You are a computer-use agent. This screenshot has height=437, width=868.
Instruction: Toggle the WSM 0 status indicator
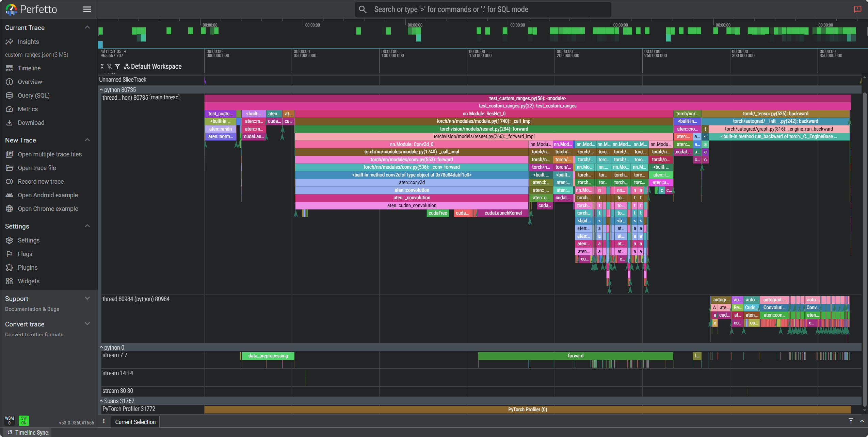pos(10,420)
